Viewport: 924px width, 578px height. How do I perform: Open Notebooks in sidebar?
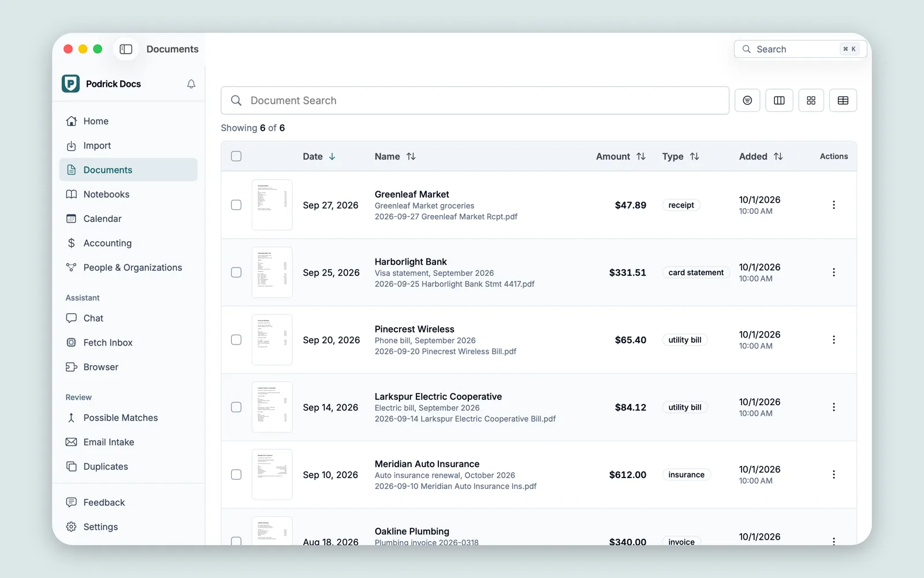[x=128, y=194]
